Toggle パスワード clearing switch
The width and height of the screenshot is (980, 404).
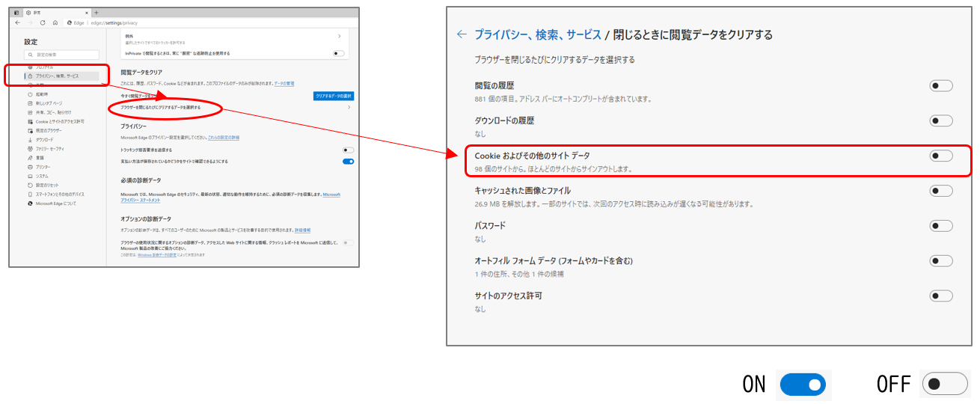[941, 226]
